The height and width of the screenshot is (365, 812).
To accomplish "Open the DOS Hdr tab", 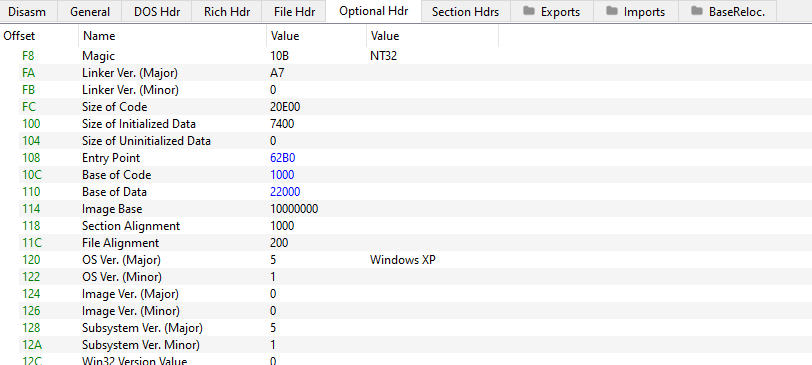I will pyautogui.click(x=157, y=11).
